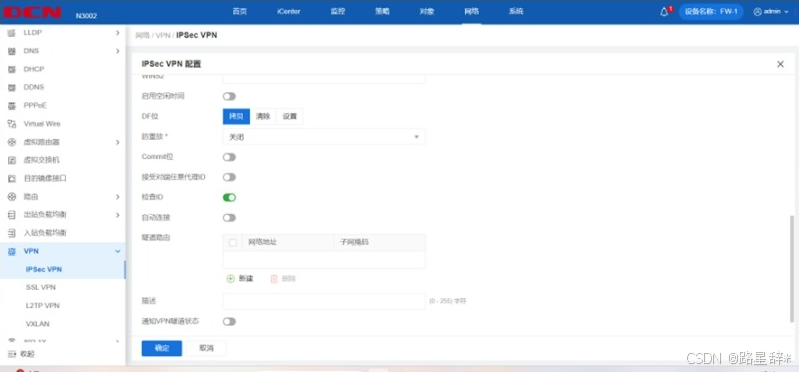The width and height of the screenshot is (799, 372).
Task: Click the red trash 删除 icon
Action: (x=274, y=279)
